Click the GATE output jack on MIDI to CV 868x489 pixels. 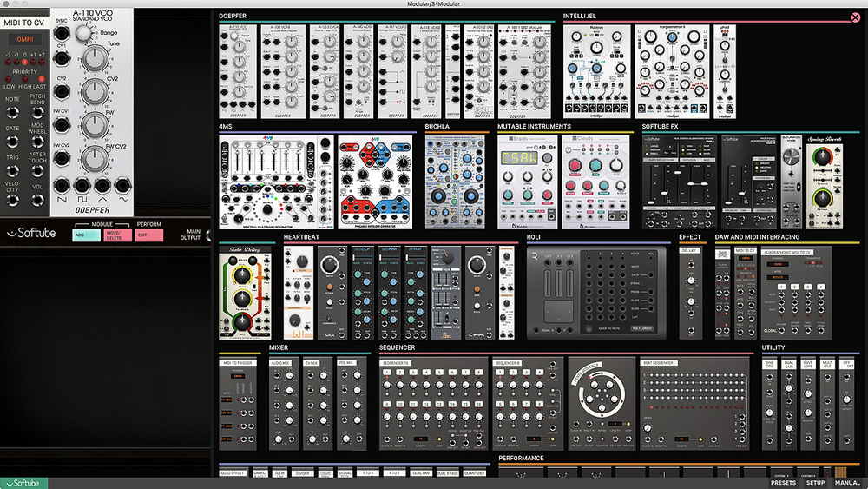pos(12,142)
